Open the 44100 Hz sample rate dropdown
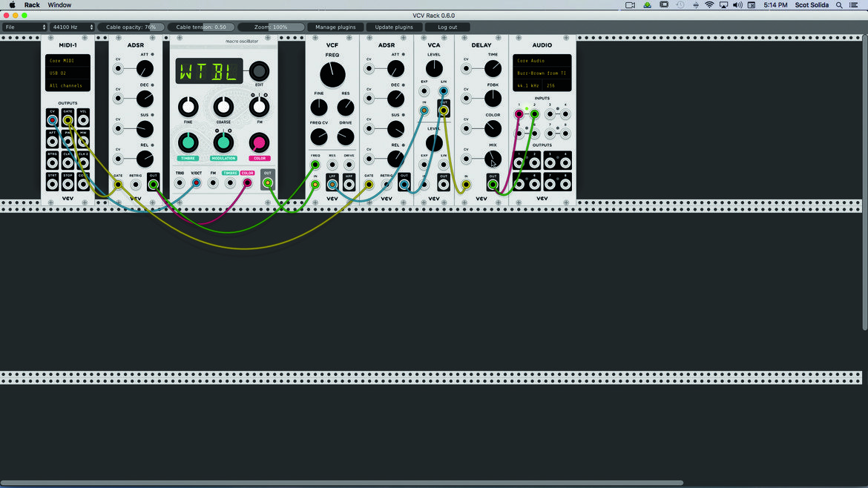 72,27
